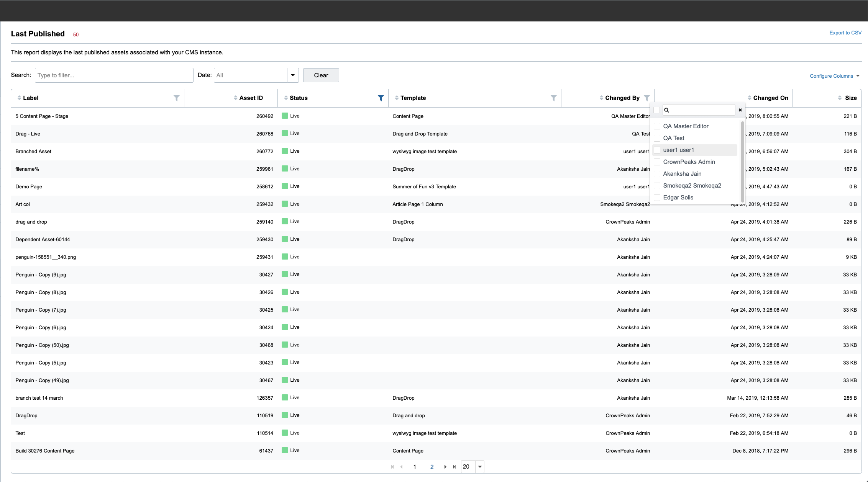
Task: Click the Changed By filter funnel icon
Action: coord(646,98)
